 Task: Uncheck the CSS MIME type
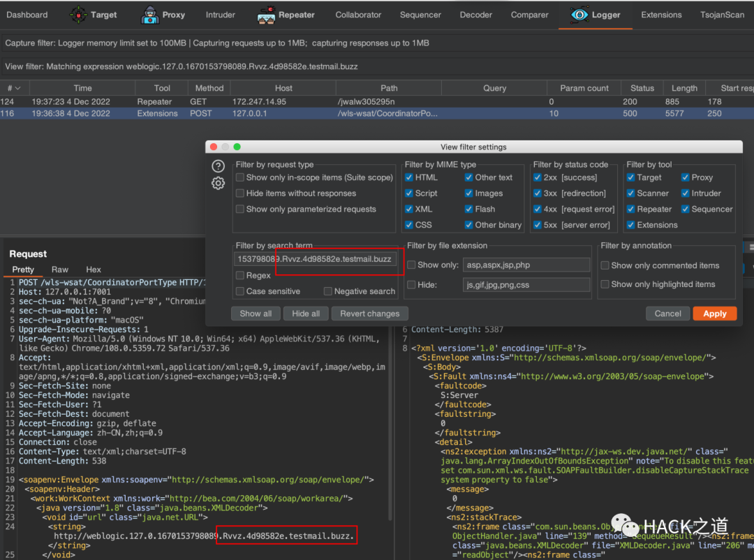point(408,225)
